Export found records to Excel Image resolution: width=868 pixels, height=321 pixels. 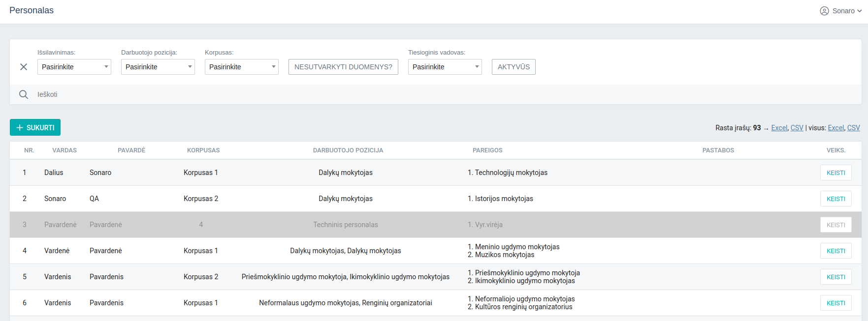[779, 128]
